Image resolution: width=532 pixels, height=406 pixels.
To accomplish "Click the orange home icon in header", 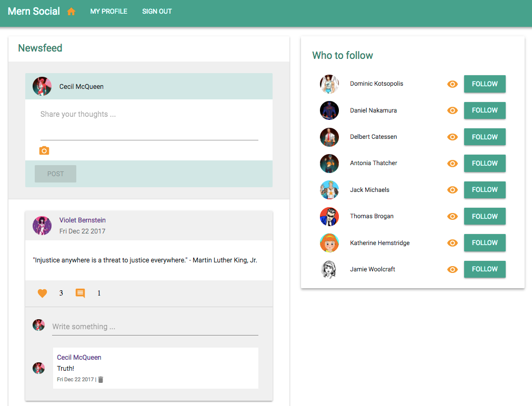I will pyautogui.click(x=71, y=12).
